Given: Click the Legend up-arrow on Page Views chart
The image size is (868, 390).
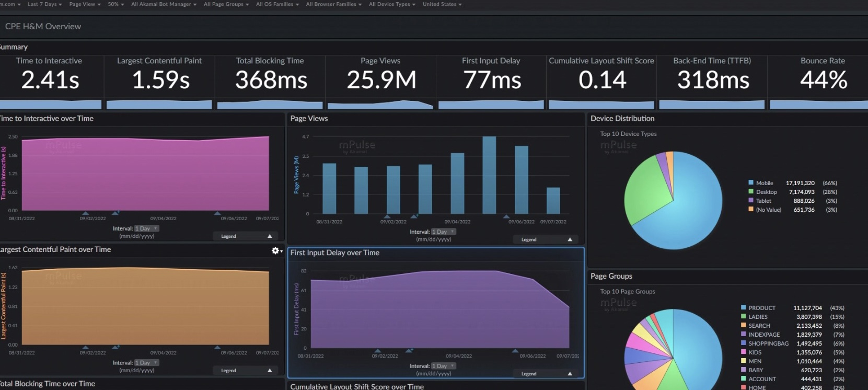Looking at the screenshot, I should click(x=570, y=239).
